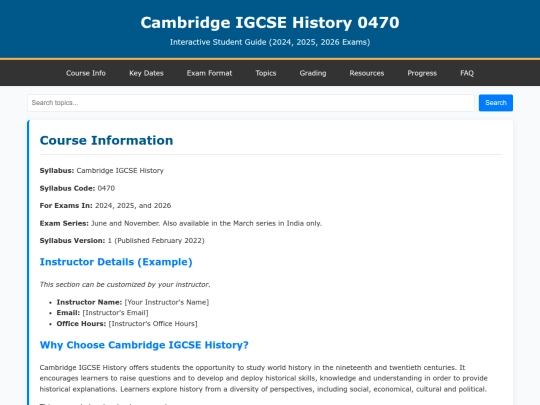The height and width of the screenshot is (405, 540).
Task: Open the Course Info nav item
Action: click(x=86, y=73)
